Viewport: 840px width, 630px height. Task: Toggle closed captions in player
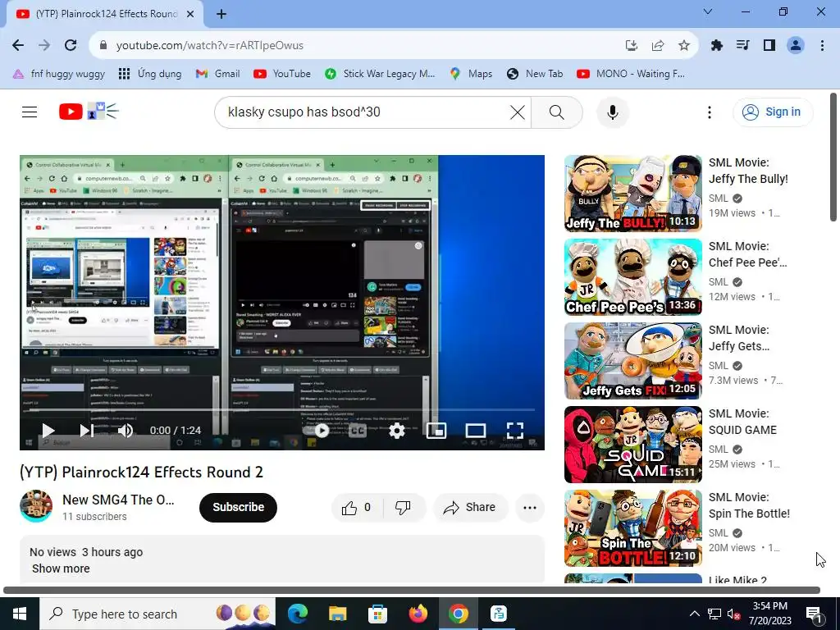coord(358,430)
